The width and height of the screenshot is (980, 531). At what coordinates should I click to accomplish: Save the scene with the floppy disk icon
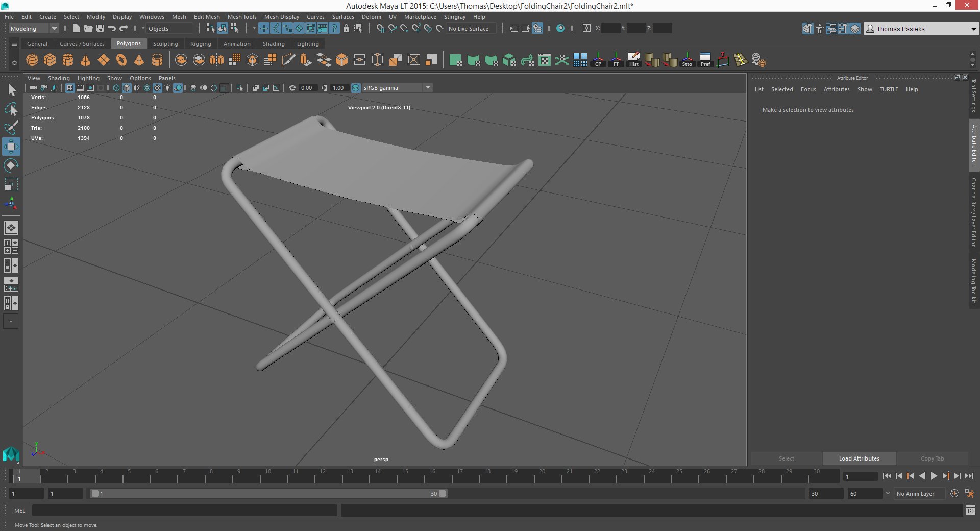(x=100, y=29)
